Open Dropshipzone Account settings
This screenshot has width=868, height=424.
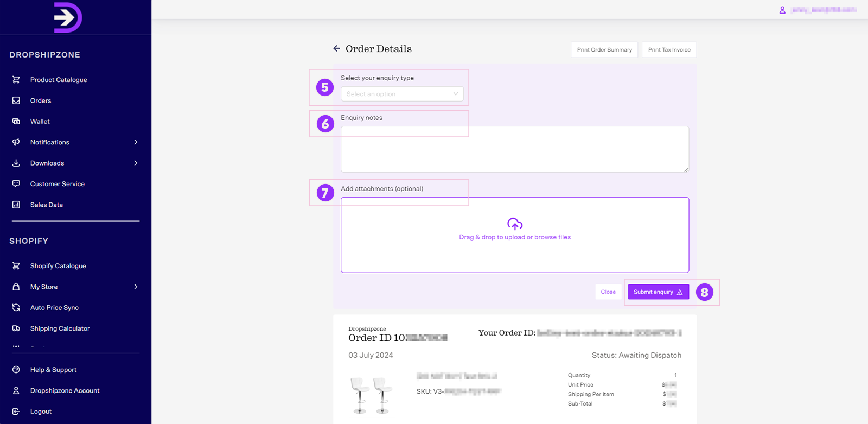pyautogui.click(x=65, y=390)
